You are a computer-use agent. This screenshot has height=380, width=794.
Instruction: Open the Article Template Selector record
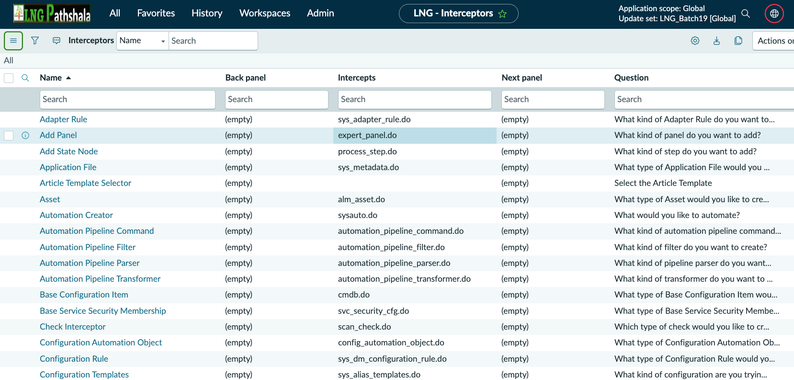coord(85,183)
